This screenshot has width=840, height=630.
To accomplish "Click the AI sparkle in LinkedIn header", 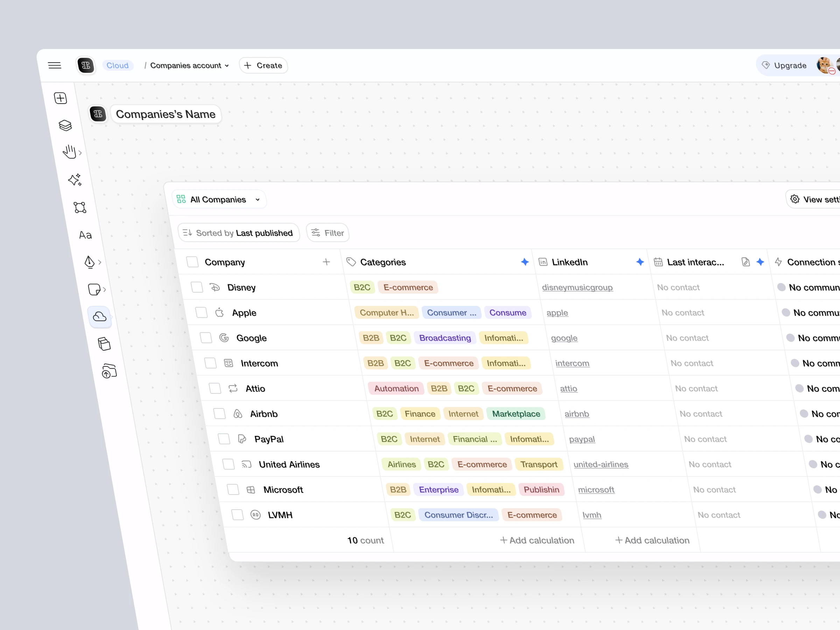I will [x=640, y=262].
